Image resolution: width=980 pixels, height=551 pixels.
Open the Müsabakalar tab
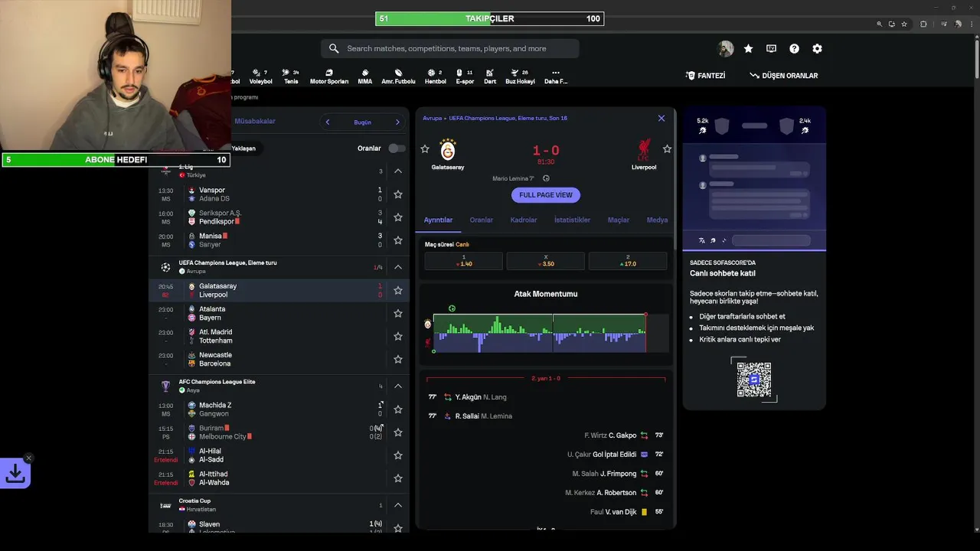(254, 121)
